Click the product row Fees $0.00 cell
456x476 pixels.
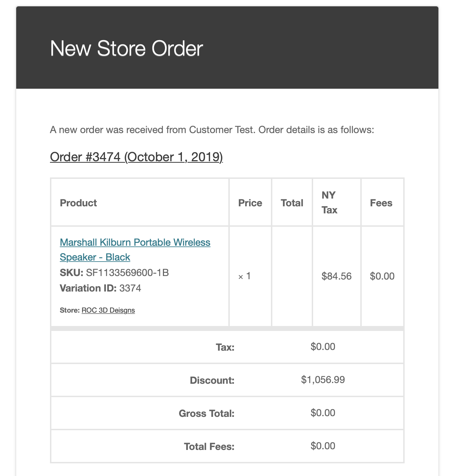(x=382, y=276)
